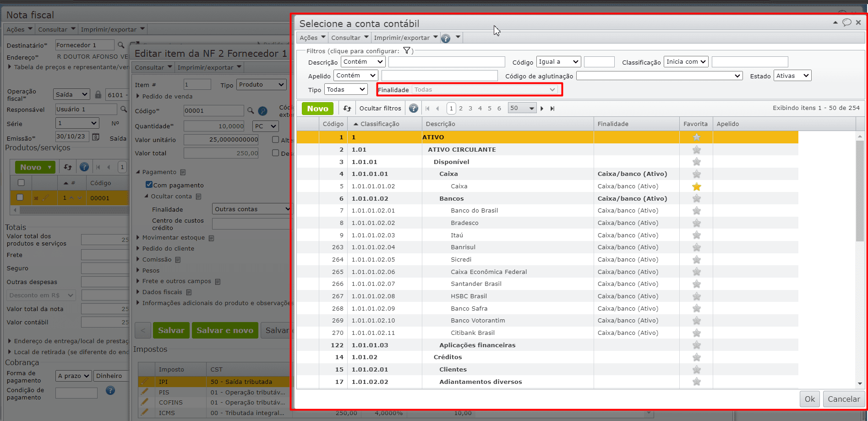This screenshot has width=868, height=421.
Task: Click the help icon next to Ocultar filtros
Action: [x=414, y=109]
